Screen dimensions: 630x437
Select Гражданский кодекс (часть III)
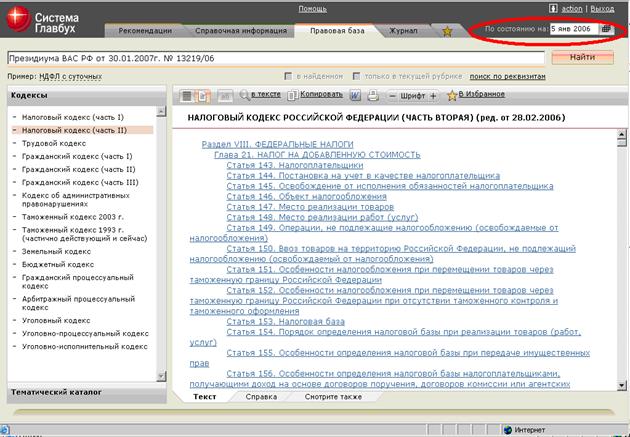(80, 182)
